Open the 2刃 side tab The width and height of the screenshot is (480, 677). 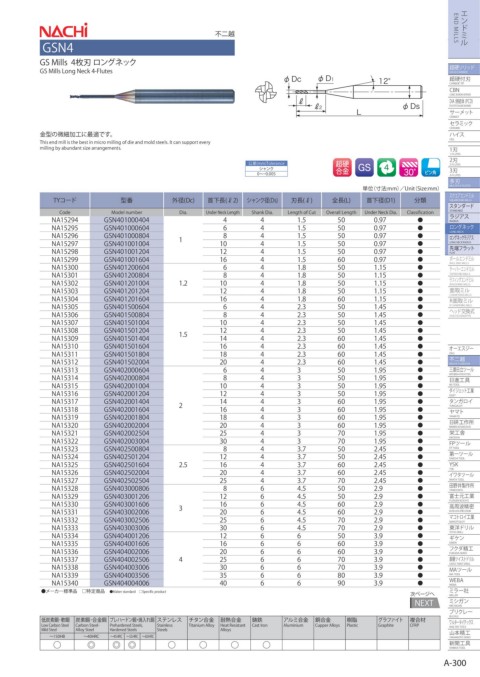[464, 161]
